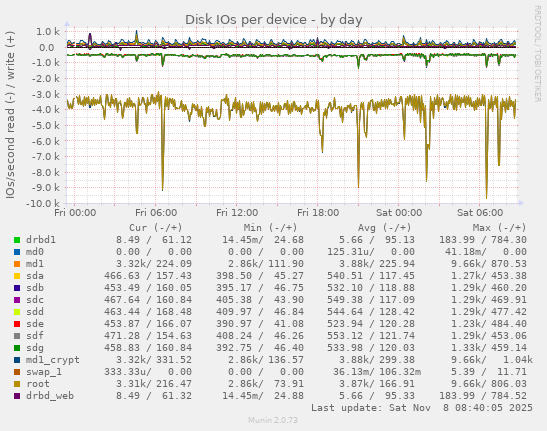The image size is (547, 431).
Task: Click the Max (-/+) column header
Action: tap(499, 228)
